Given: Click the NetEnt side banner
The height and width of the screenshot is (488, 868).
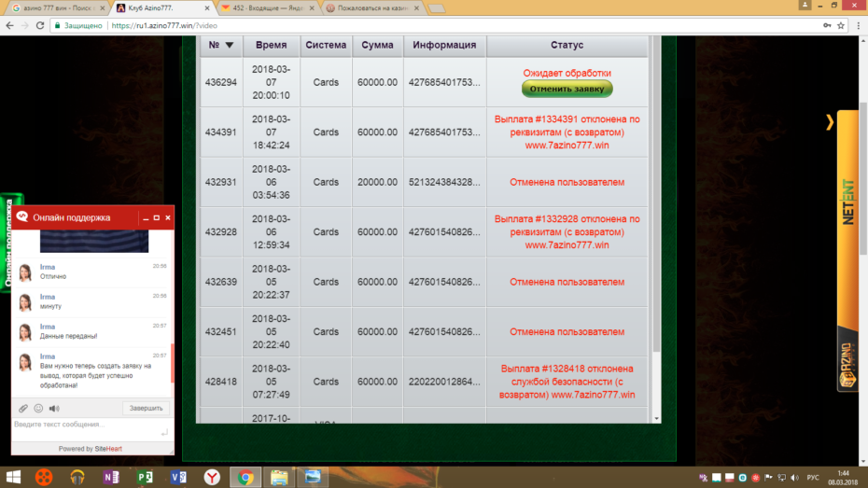Looking at the screenshot, I should tap(847, 202).
